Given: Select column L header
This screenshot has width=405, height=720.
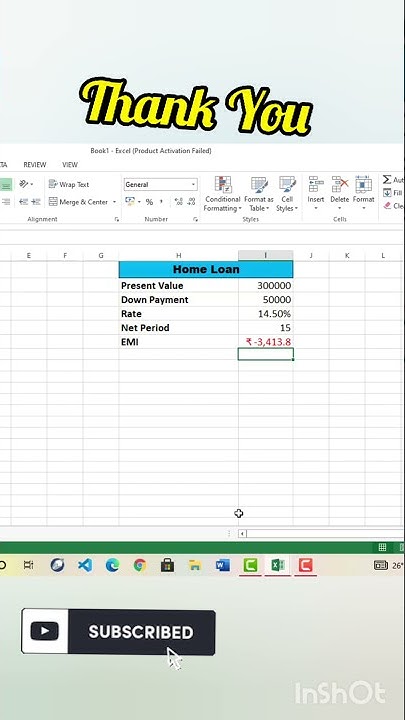Looking at the screenshot, I should [x=382, y=255].
